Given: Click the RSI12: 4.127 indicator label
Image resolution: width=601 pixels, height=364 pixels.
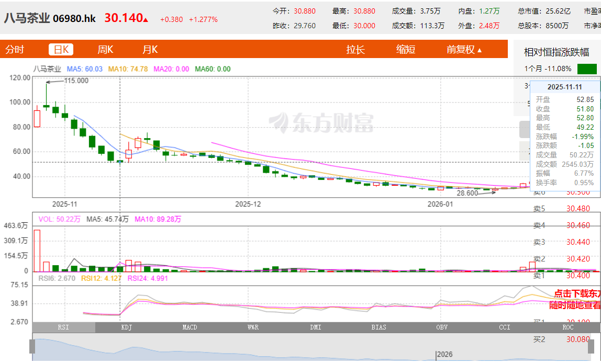Looking at the screenshot, I should 101,278.
